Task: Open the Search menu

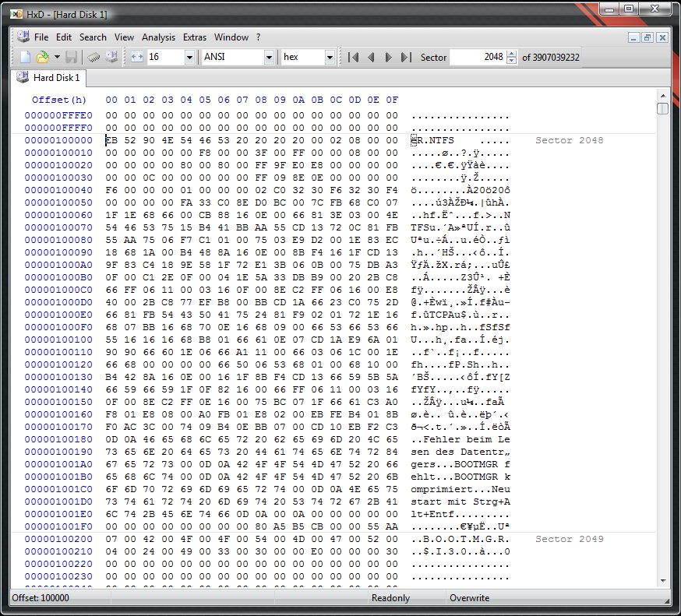Action: click(x=93, y=37)
